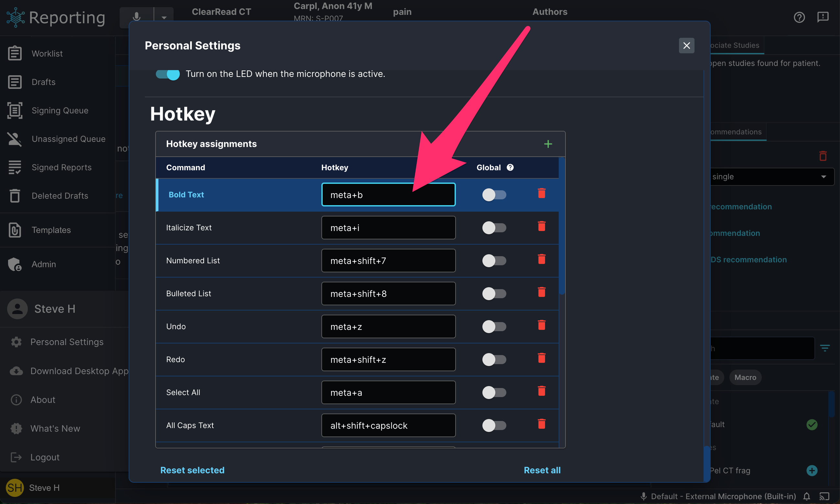Click the Global column help icon

(510, 167)
